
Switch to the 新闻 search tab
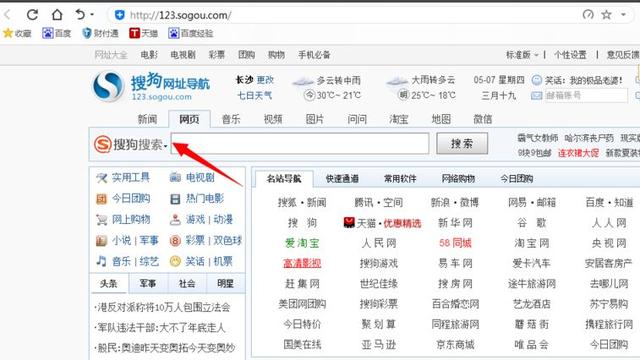tap(147, 119)
